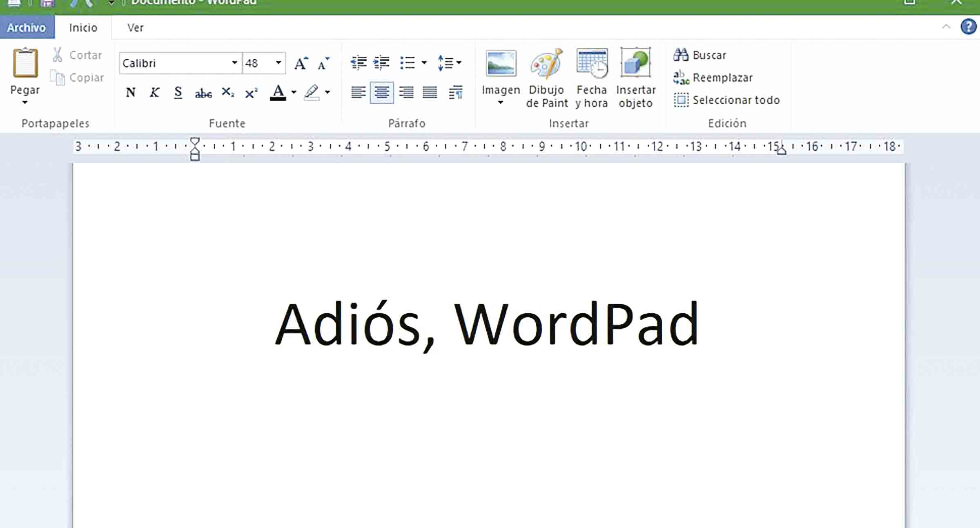Click Reemplazar to replace text
The image size is (980, 528).
(714, 77)
